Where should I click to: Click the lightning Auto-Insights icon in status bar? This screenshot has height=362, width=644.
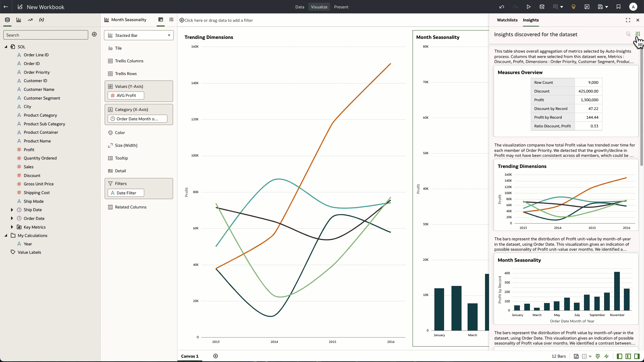tap(606, 356)
